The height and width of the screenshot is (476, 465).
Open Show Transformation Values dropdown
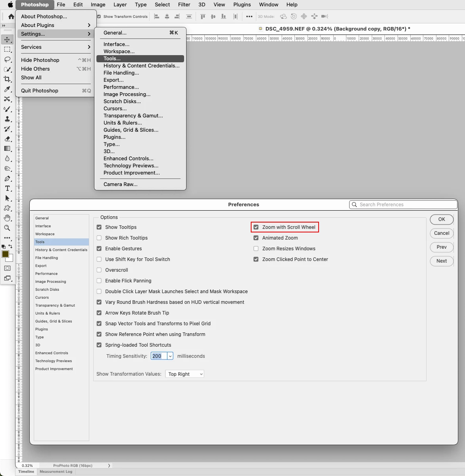tap(184, 374)
